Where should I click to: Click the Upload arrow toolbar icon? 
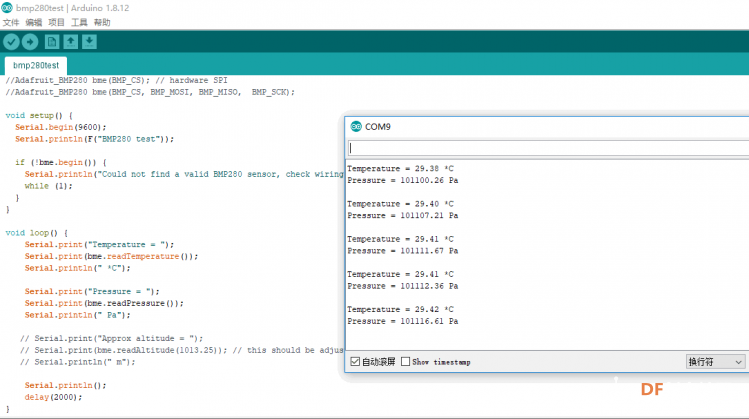30,42
